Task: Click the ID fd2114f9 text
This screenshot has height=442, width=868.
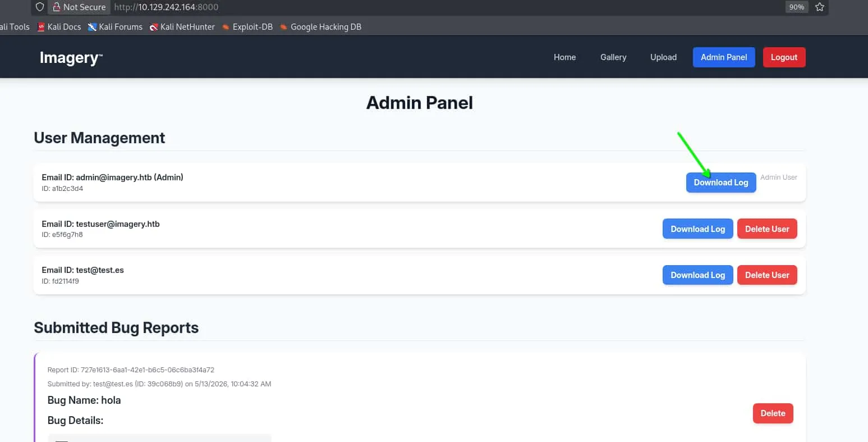Action: (x=60, y=281)
